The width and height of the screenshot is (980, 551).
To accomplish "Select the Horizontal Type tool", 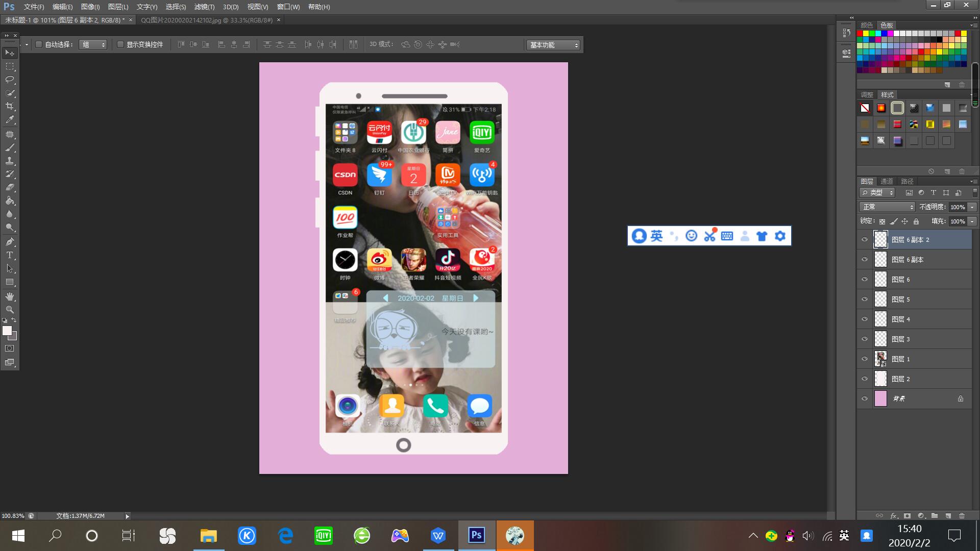I will coord(10,255).
